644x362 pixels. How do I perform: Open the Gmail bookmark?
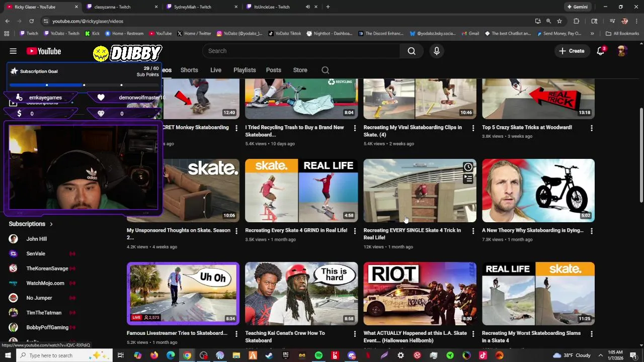click(x=470, y=34)
